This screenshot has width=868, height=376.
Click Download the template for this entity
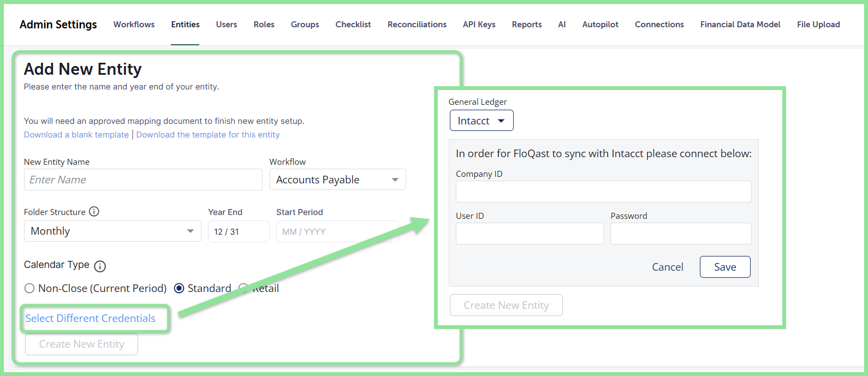[x=208, y=135]
